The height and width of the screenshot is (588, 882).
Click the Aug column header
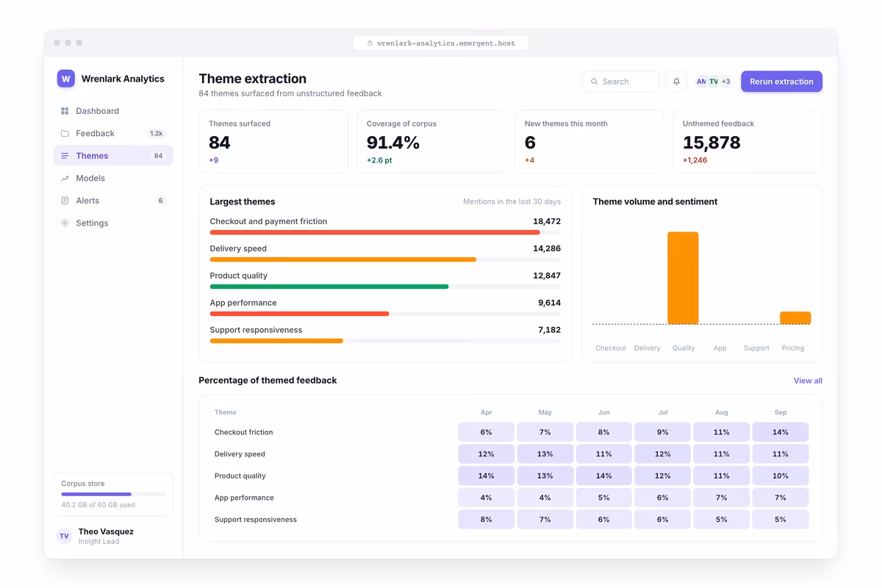[x=722, y=412]
